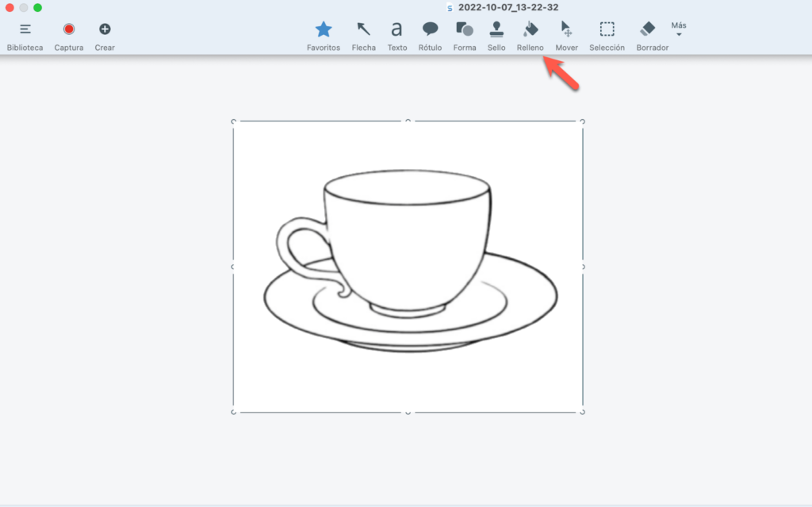Click the top-left corner resize handle
Screen dimensions: 812x507
(x=234, y=121)
